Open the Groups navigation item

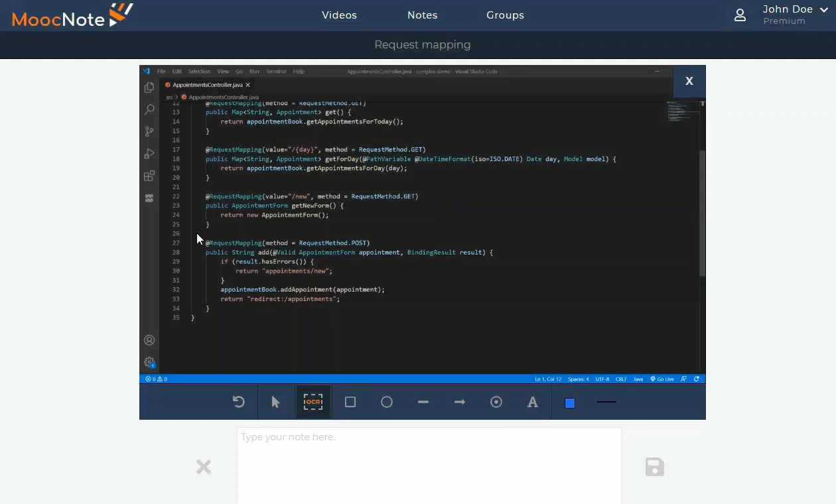click(506, 15)
